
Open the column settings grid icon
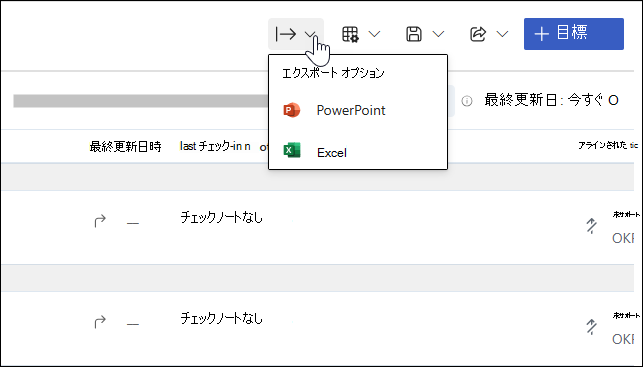point(350,34)
